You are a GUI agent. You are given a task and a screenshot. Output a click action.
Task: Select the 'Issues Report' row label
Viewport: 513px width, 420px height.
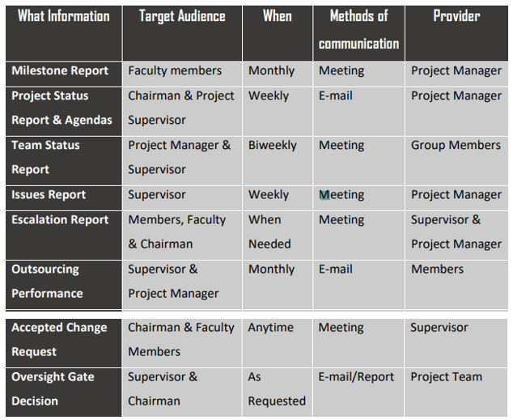click(64, 198)
